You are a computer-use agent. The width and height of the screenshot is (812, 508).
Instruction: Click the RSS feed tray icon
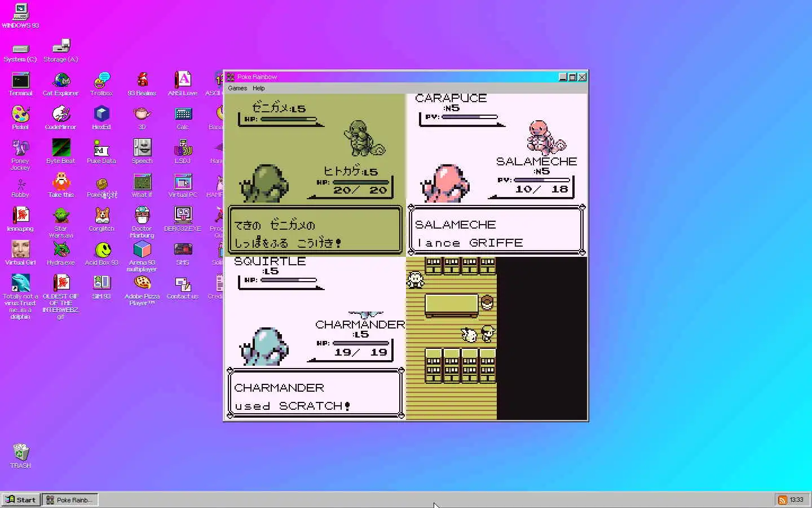click(x=783, y=500)
